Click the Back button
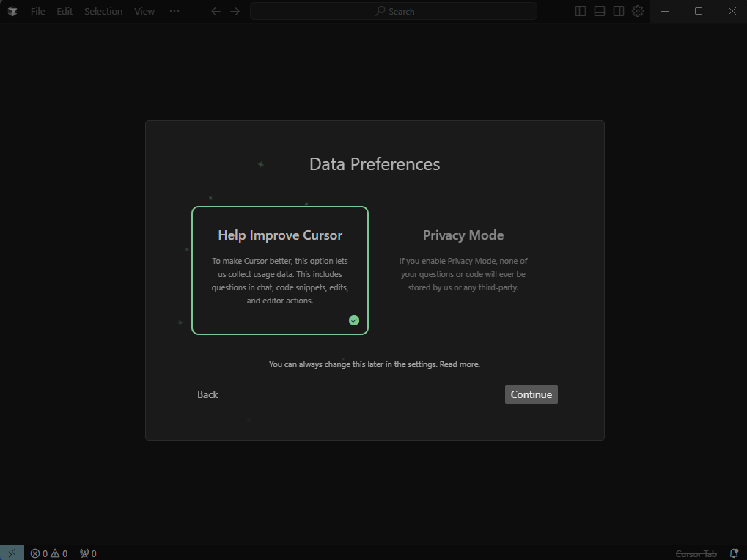The image size is (747, 560). pos(207,394)
